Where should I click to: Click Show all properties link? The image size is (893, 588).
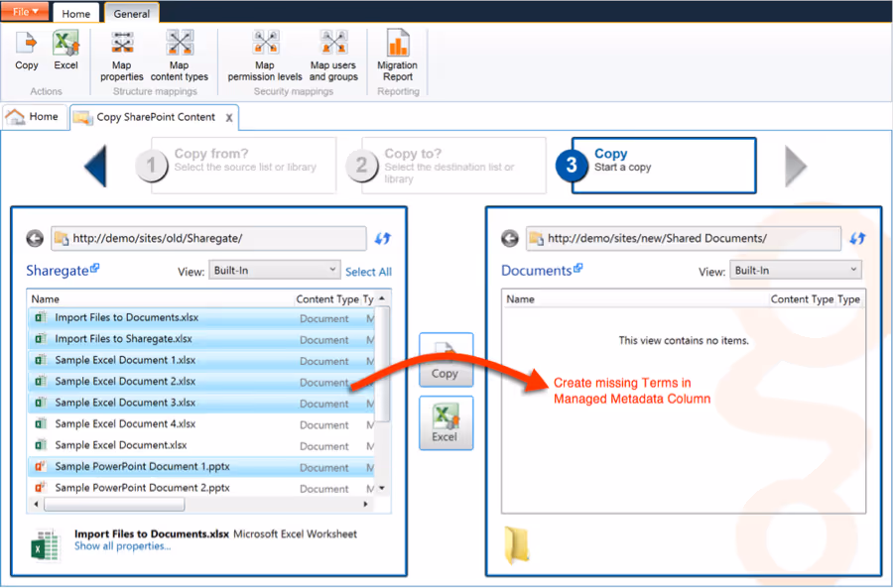tap(122, 546)
